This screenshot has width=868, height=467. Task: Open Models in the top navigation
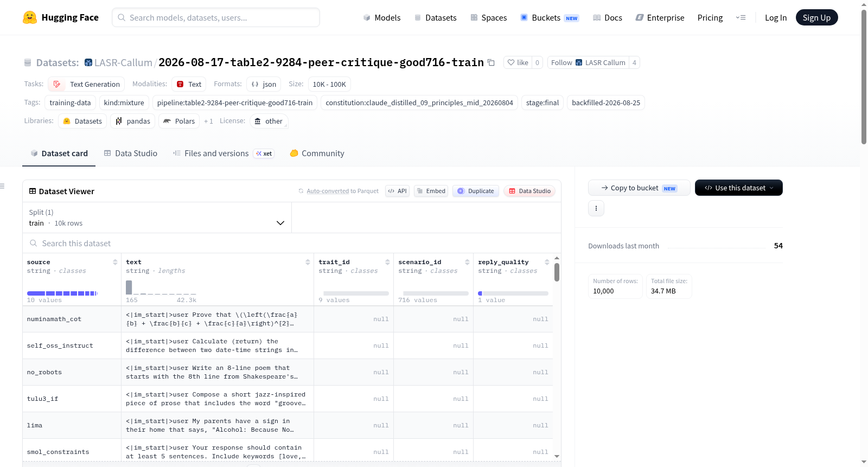point(382,17)
